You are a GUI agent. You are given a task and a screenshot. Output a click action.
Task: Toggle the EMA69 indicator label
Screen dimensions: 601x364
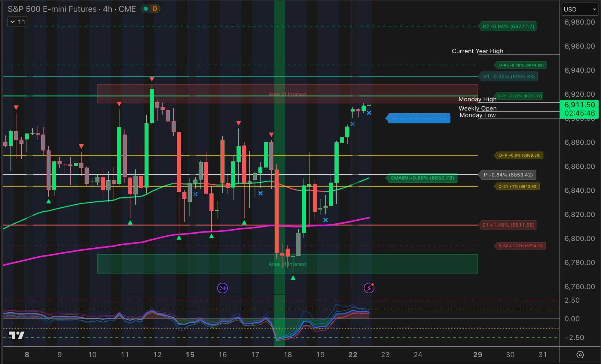click(x=422, y=178)
